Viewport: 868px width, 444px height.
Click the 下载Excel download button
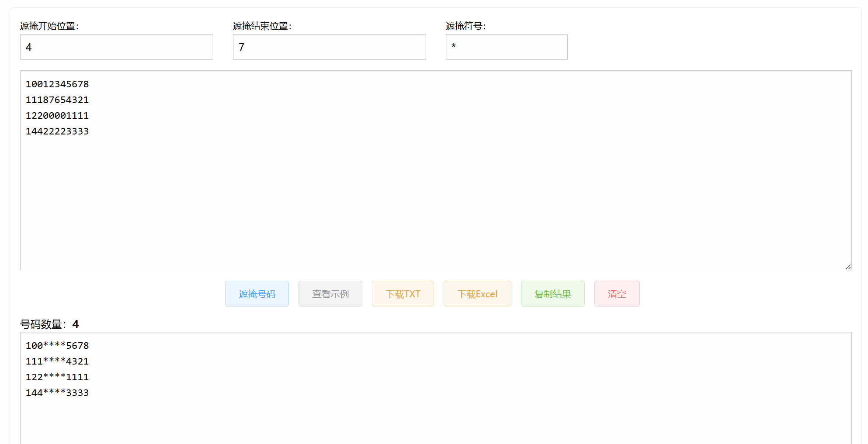pos(477,293)
